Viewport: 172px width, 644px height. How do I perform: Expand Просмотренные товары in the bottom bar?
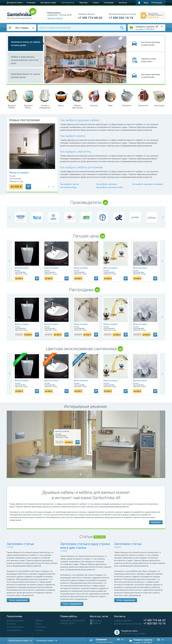coord(20,641)
